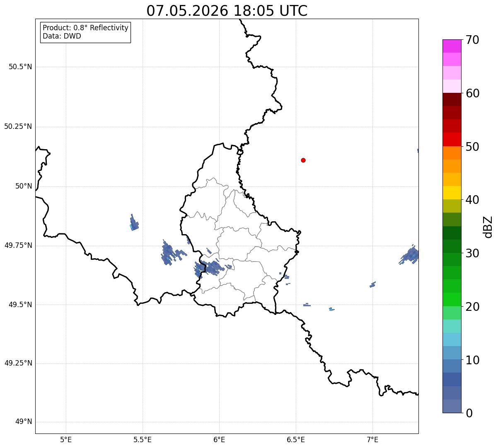The height and width of the screenshot is (448, 498).
Task: Click the orange 50 dBZ colorbar band
Action: [x=452, y=153]
